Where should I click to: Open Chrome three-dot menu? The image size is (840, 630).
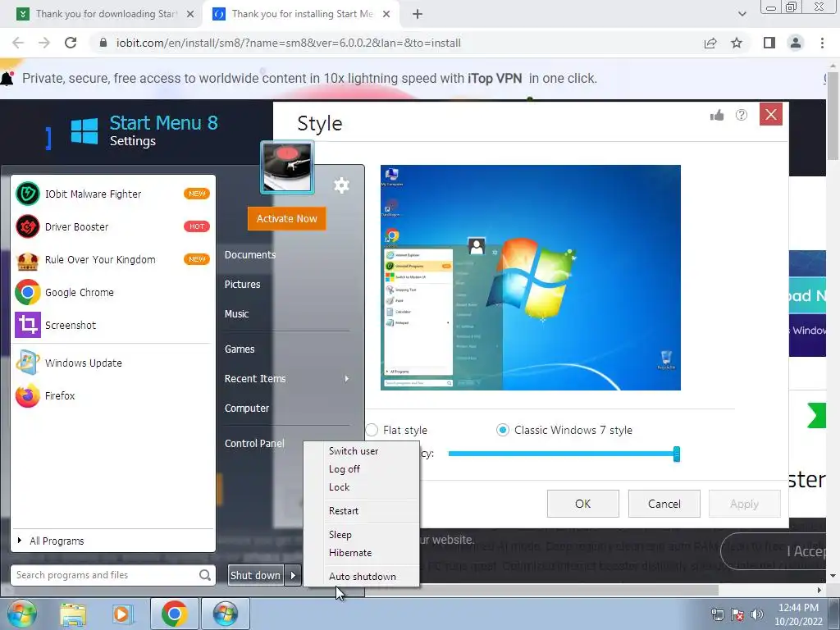tap(822, 43)
